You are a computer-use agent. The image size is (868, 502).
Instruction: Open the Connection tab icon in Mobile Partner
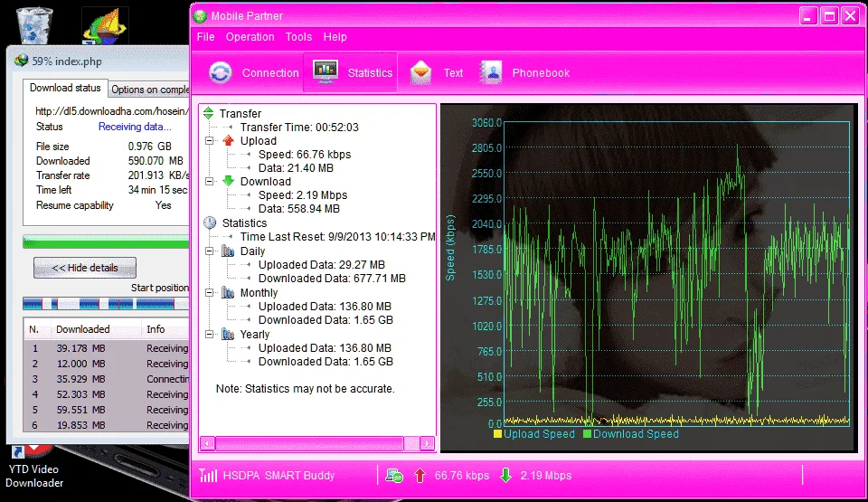click(x=221, y=72)
